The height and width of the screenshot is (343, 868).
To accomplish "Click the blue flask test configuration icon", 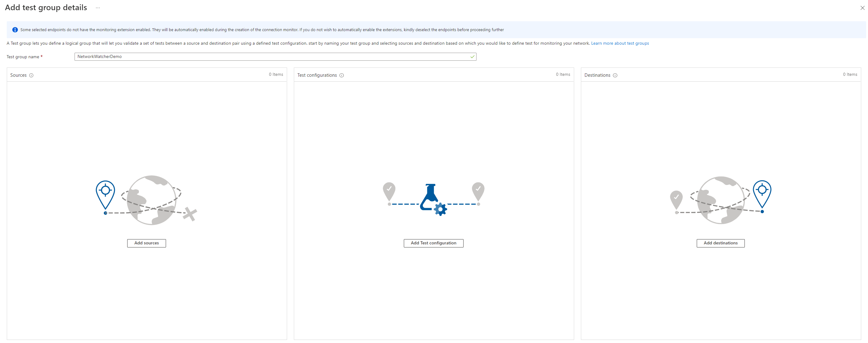I will coord(433,200).
